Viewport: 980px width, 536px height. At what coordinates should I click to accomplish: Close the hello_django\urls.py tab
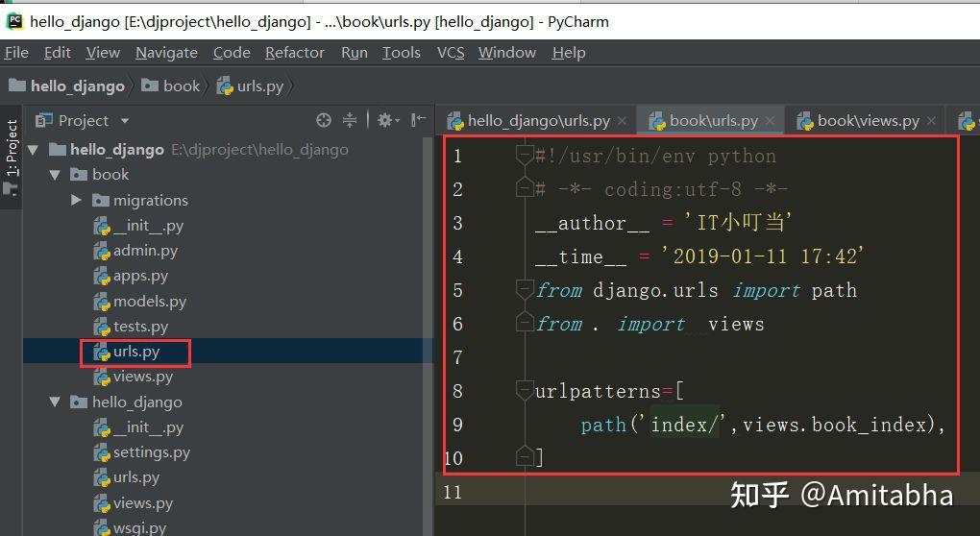click(622, 121)
